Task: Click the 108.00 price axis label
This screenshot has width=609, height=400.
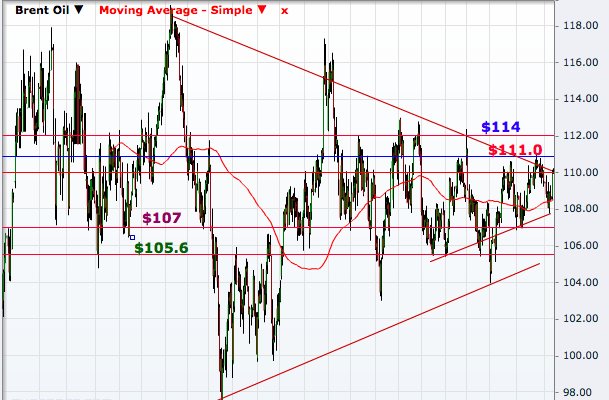Action: coord(581,209)
